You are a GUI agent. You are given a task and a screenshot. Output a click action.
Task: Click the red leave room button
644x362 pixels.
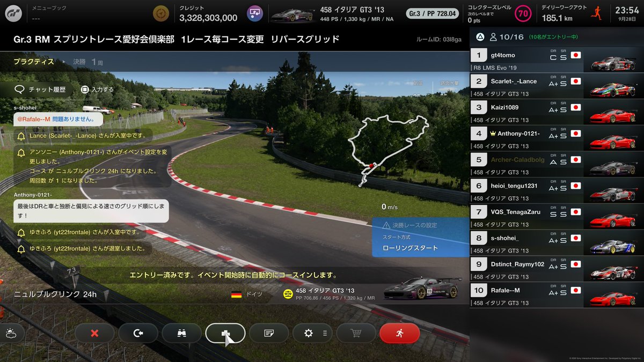point(399,333)
